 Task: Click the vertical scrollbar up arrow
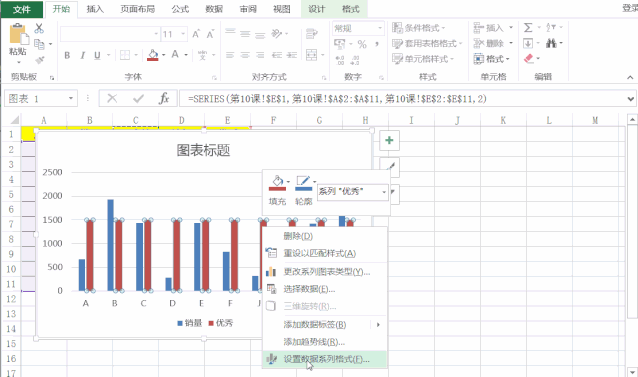point(632,120)
